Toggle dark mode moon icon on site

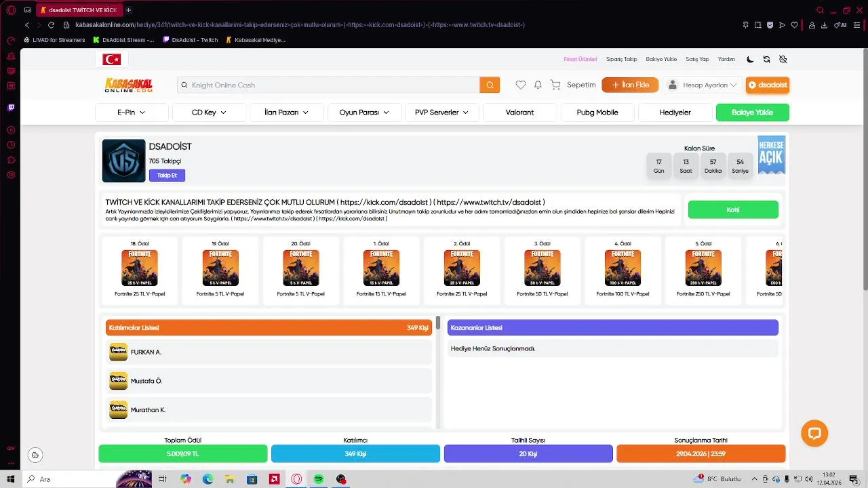click(750, 59)
